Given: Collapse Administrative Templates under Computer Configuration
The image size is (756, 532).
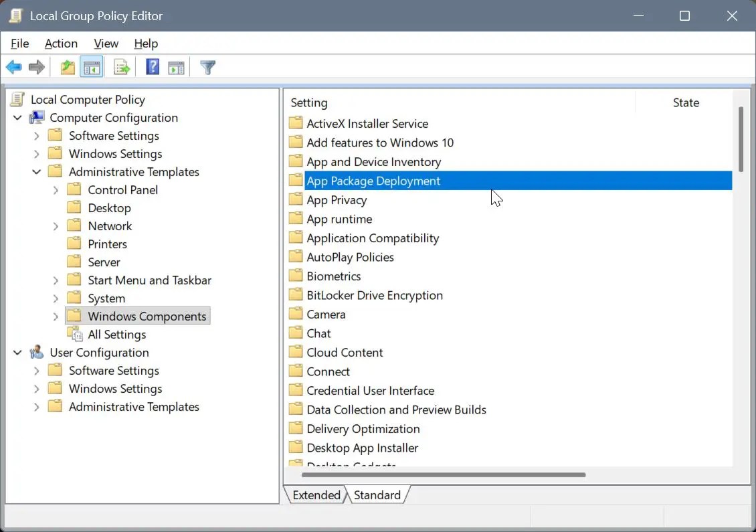Looking at the screenshot, I should (x=37, y=172).
